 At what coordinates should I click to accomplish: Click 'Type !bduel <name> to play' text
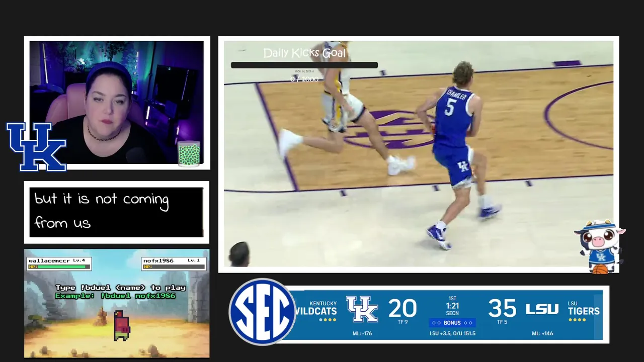(x=121, y=288)
